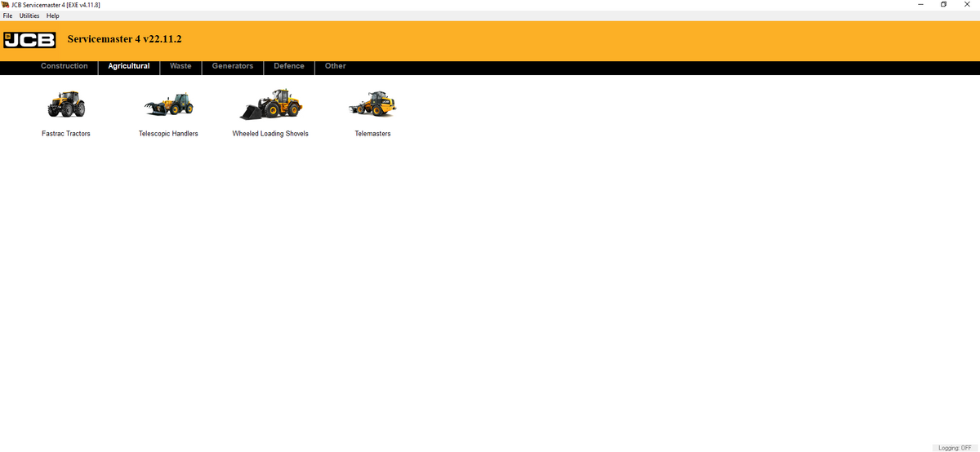Click the Servicemaster 4 v22.11.2 title
This screenshot has height=452, width=980.
click(x=124, y=39)
